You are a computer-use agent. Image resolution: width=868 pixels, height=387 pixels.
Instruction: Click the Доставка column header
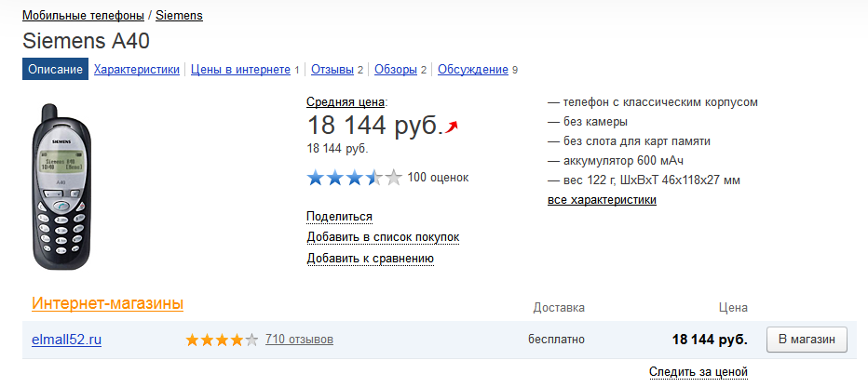click(x=559, y=307)
